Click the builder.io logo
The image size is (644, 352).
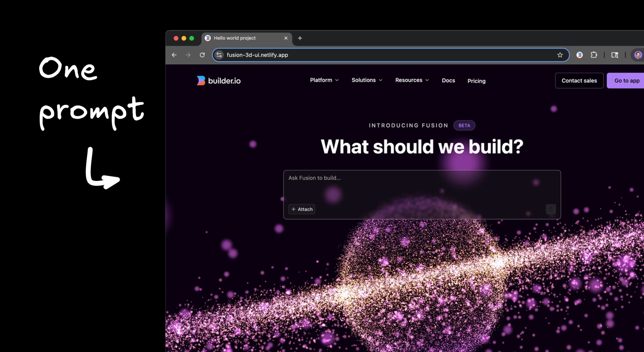[219, 81]
